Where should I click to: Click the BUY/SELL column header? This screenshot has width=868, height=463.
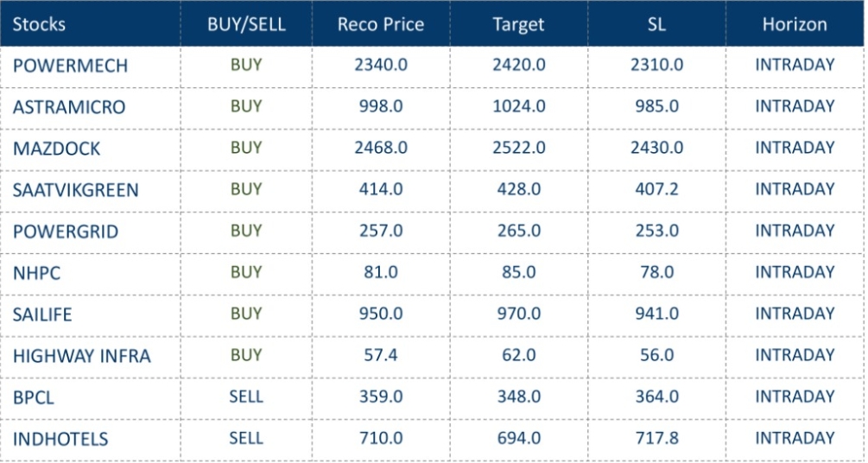pyautogui.click(x=245, y=24)
